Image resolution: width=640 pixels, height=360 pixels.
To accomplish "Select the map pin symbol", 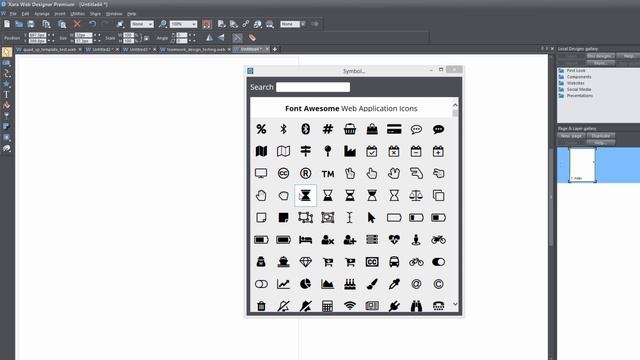I will 328,151.
